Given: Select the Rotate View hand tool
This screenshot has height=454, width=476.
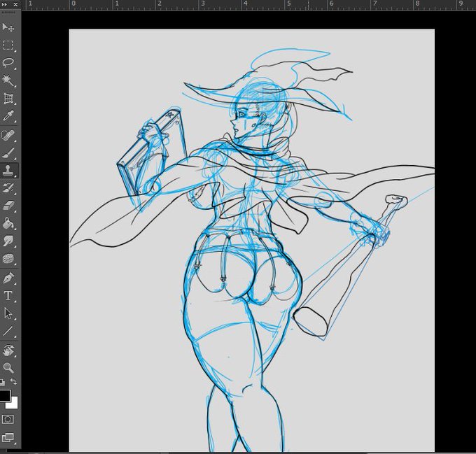Looking at the screenshot, I should (x=8, y=350).
